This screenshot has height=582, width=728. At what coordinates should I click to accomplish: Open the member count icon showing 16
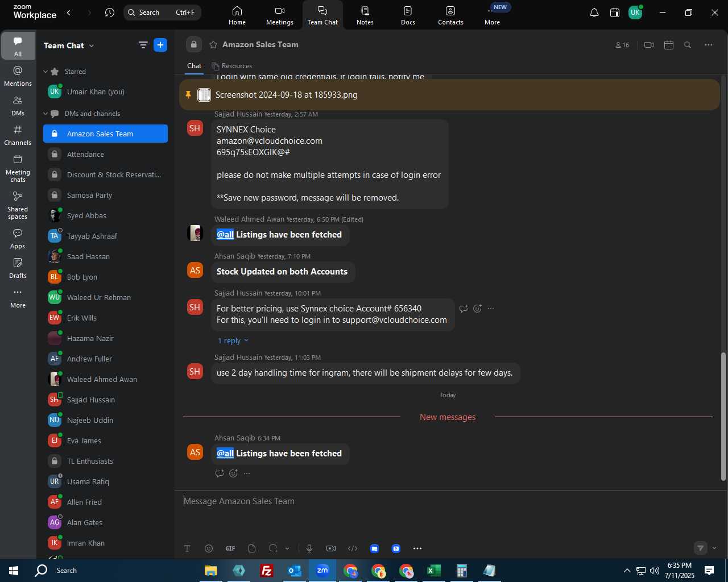tap(622, 45)
